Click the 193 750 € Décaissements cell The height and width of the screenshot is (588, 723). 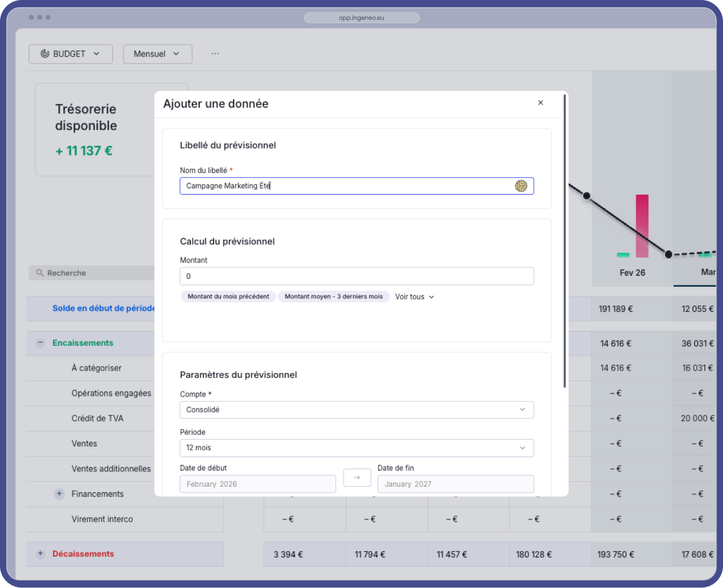[616, 554]
